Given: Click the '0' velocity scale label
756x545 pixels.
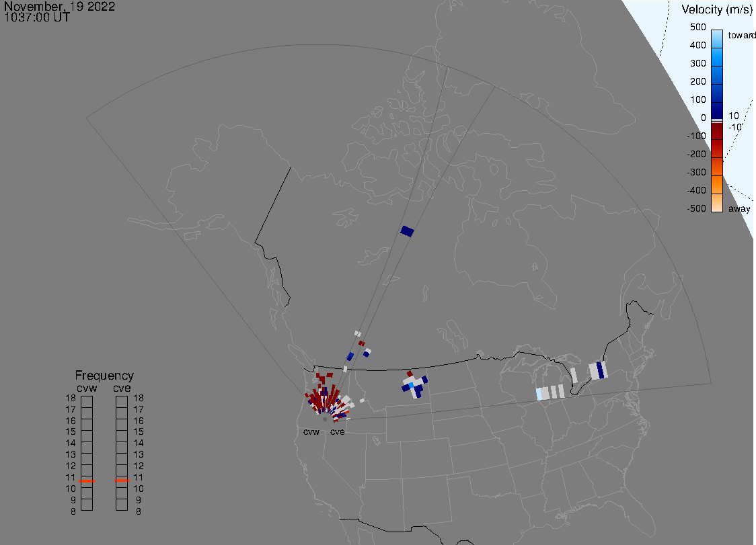Looking at the screenshot, I should tap(704, 118).
